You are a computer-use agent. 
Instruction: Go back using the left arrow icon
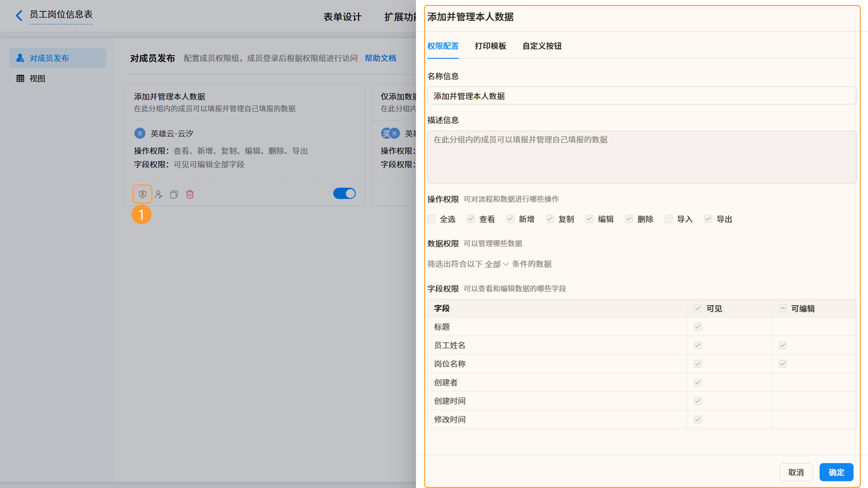[19, 15]
